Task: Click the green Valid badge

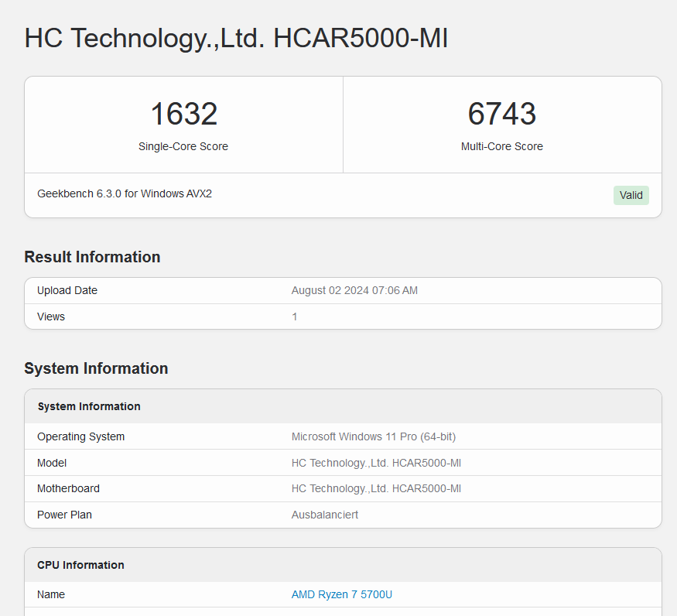Action: tap(631, 195)
